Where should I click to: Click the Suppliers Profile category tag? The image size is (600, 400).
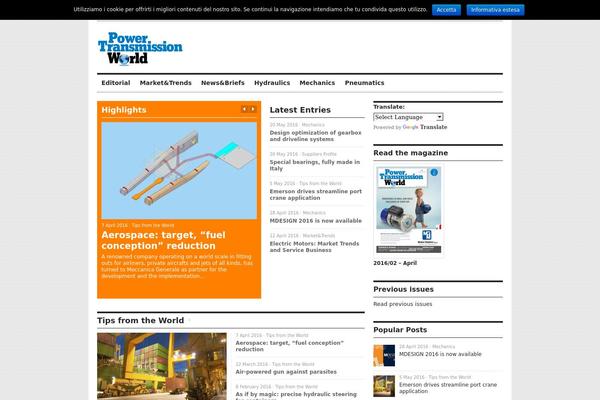point(319,154)
